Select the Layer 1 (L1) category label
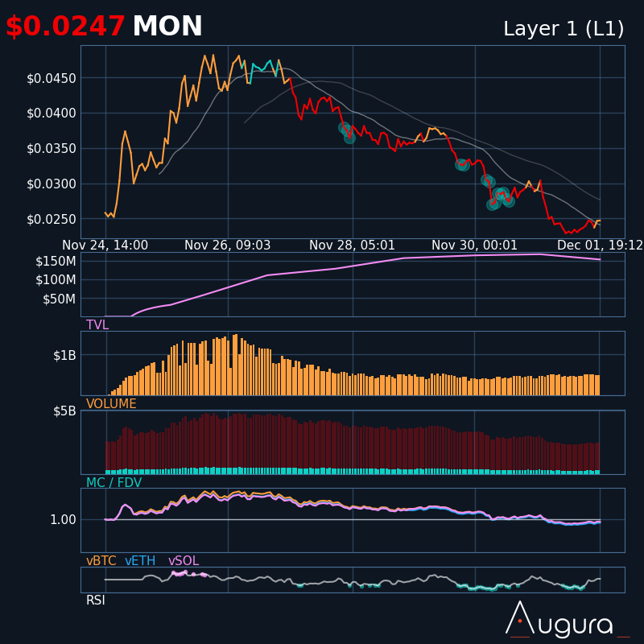The width and height of the screenshot is (644, 644). [x=563, y=29]
